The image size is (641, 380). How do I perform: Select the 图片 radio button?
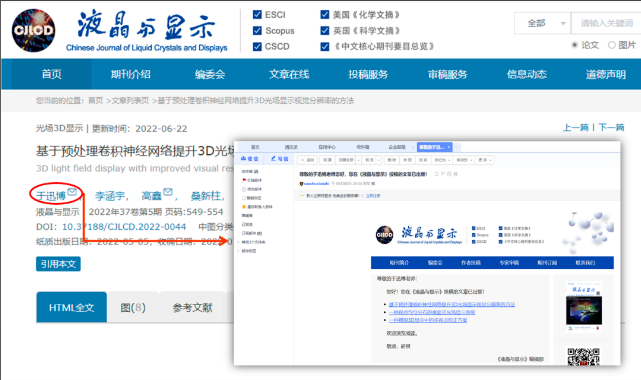coord(612,45)
